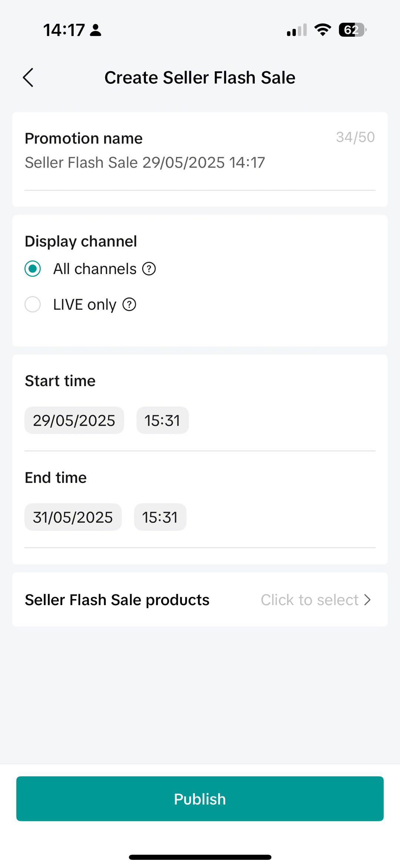Choose the LIVE only label text
This screenshot has height=868, width=400.
pyautogui.click(x=84, y=305)
